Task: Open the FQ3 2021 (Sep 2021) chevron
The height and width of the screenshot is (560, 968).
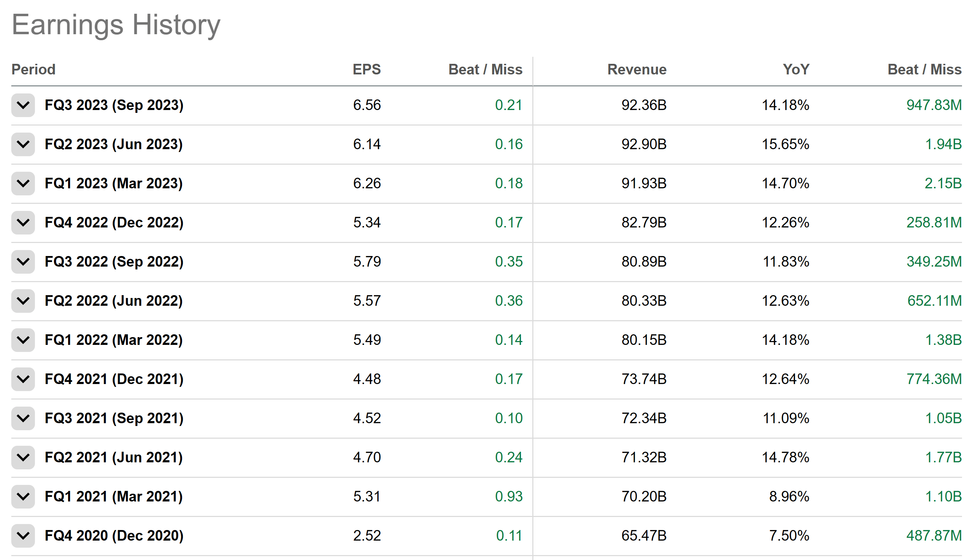Action: pyautogui.click(x=23, y=419)
